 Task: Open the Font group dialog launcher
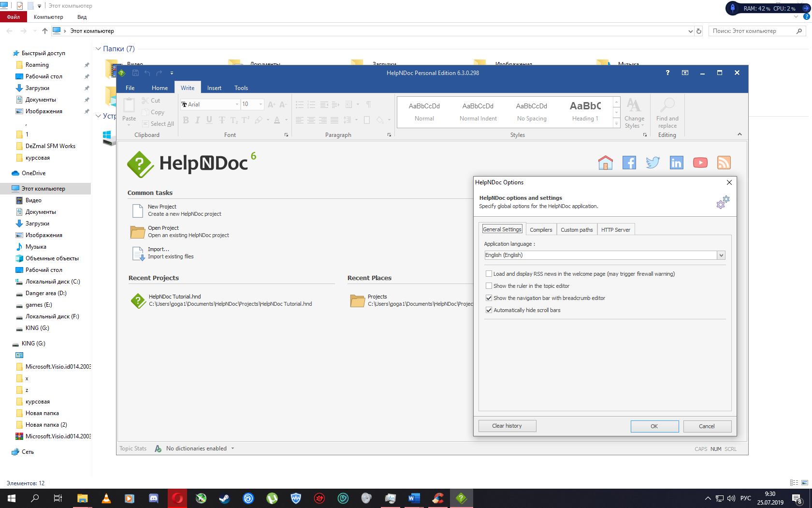click(x=286, y=135)
